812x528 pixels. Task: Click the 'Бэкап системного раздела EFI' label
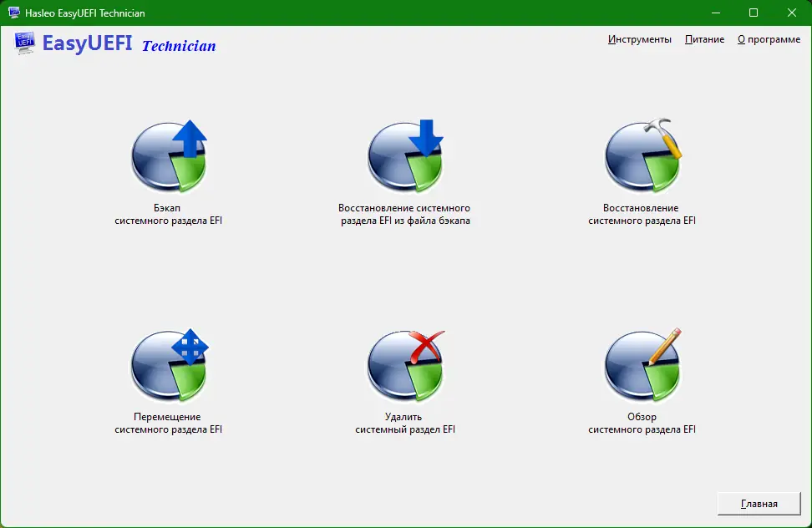(168, 215)
